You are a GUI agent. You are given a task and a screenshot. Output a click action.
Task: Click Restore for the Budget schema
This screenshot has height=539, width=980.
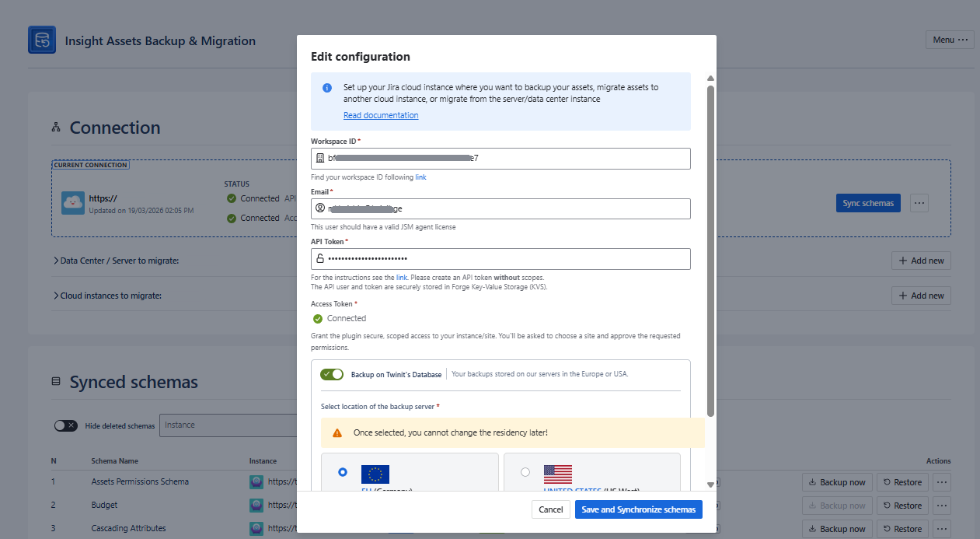902,506
